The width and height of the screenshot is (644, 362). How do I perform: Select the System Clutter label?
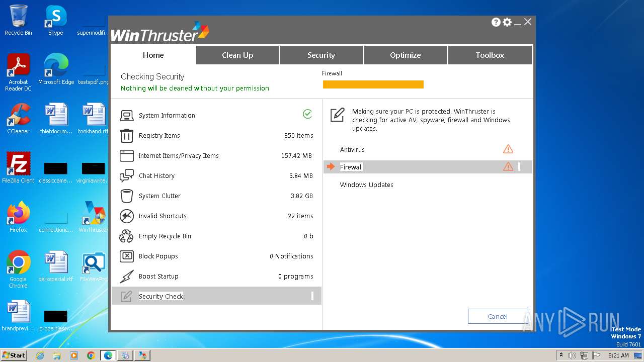(x=159, y=196)
